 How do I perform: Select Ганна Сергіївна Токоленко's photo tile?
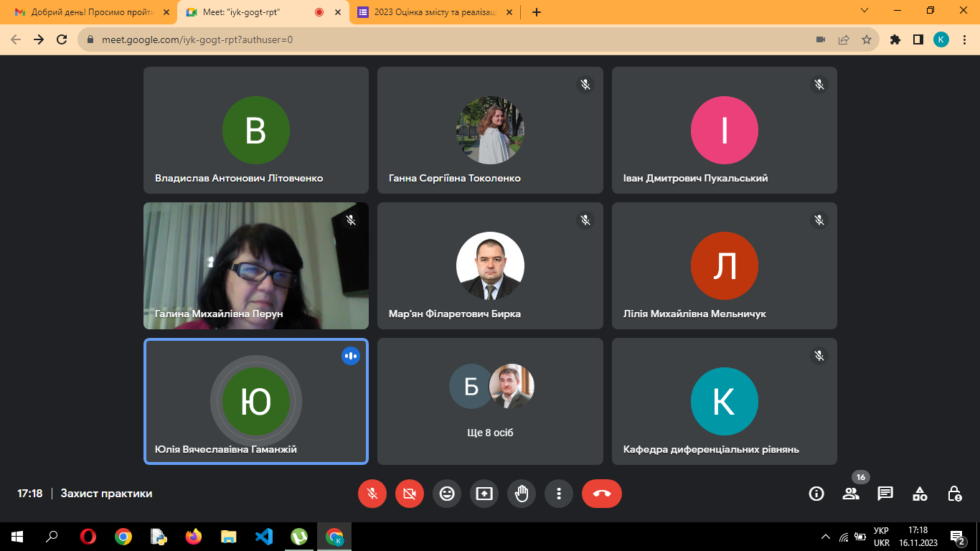pos(491,130)
